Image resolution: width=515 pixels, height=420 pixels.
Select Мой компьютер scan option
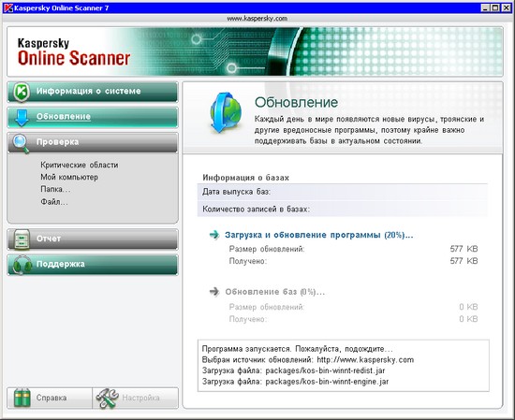(69, 177)
